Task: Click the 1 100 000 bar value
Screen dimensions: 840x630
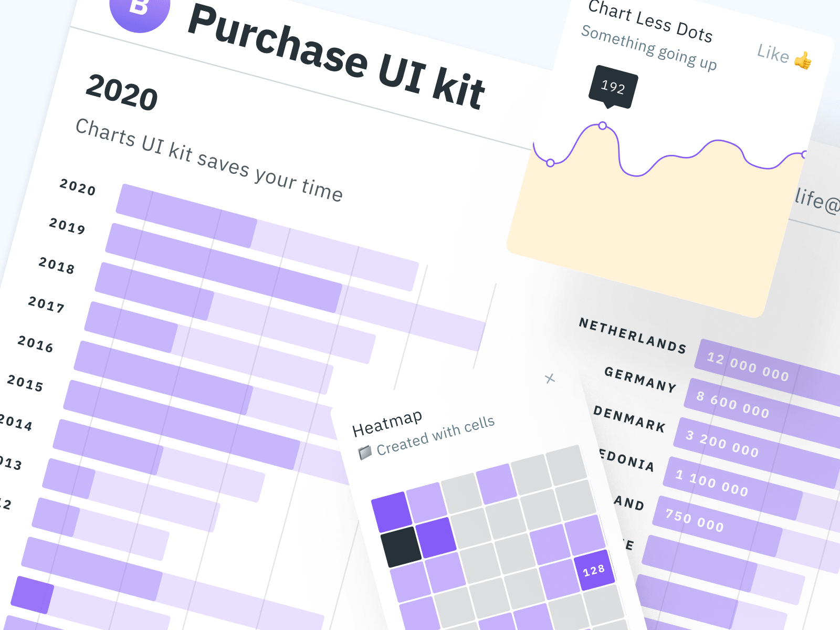Action: point(712,482)
